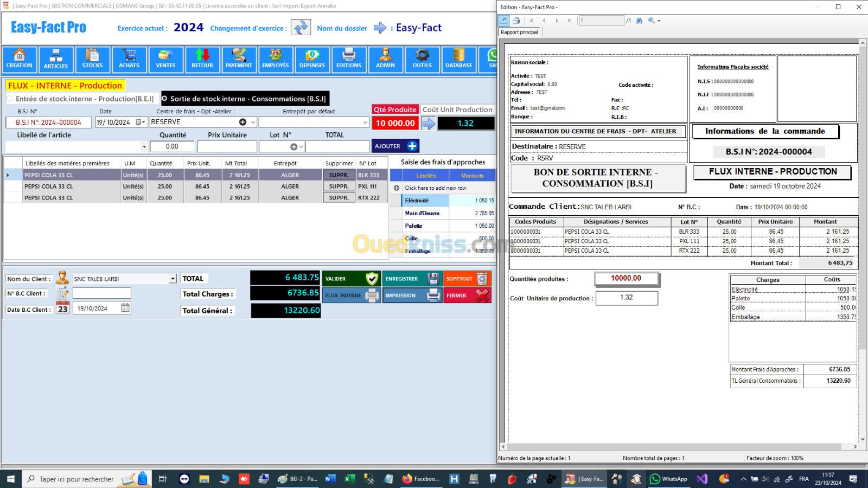
Task: Open the DATABASE module icon
Action: click(x=458, y=59)
